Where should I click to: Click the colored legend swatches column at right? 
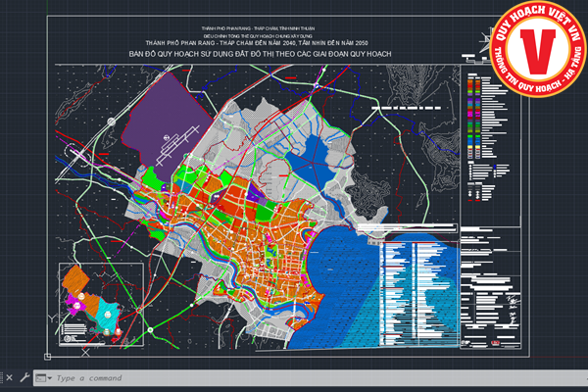pyautogui.click(x=473, y=118)
